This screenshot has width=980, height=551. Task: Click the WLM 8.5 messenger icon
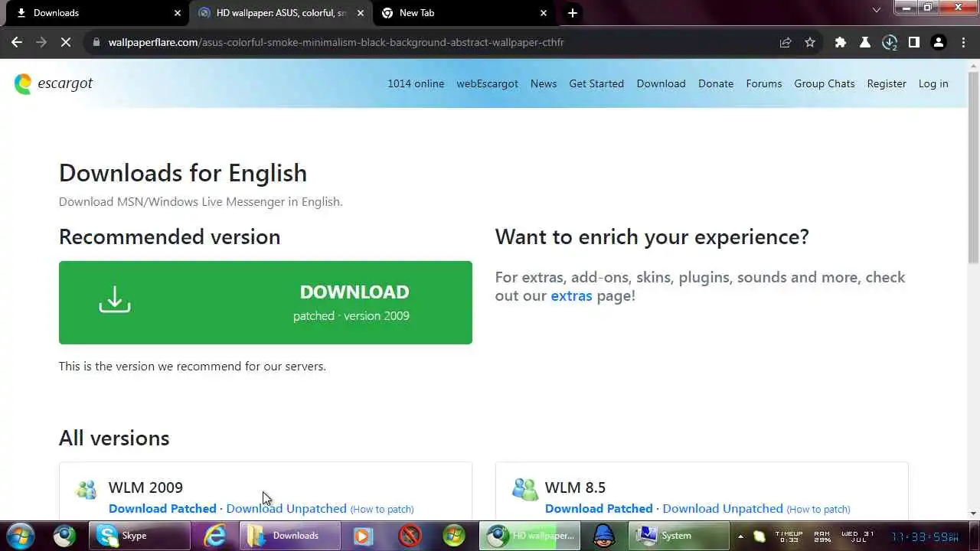(x=524, y=489)
